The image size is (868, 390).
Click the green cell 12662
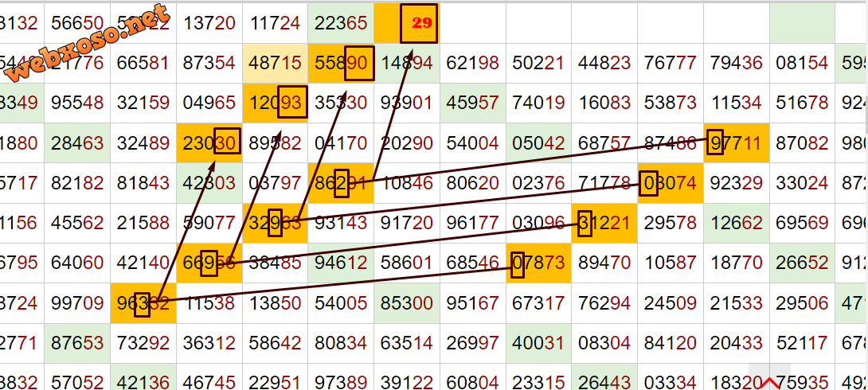737,224
